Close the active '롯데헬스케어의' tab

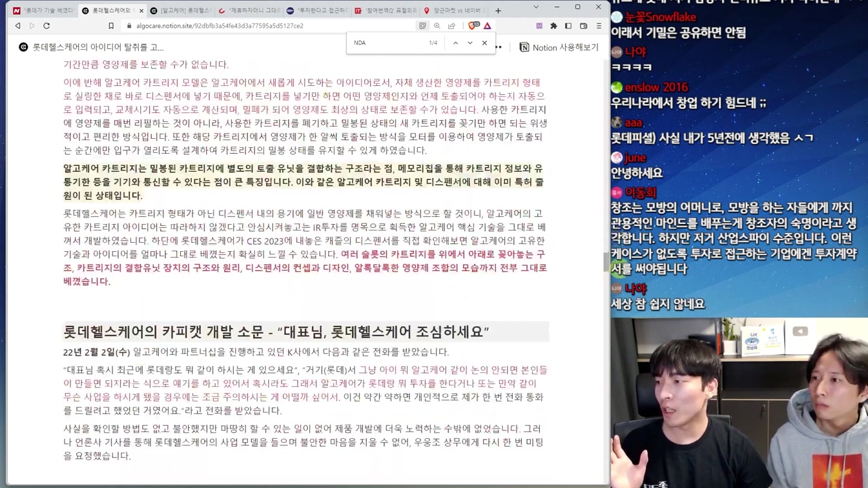pyautogui.click(x=141, y=10)
